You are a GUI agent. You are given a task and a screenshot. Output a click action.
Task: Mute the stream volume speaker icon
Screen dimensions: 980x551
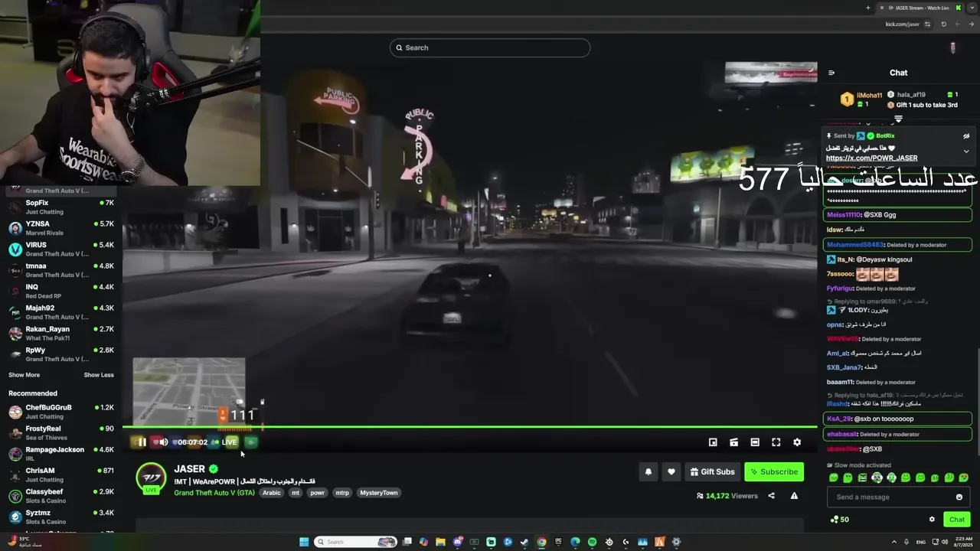pyautogui.click(x=162, y=442)
